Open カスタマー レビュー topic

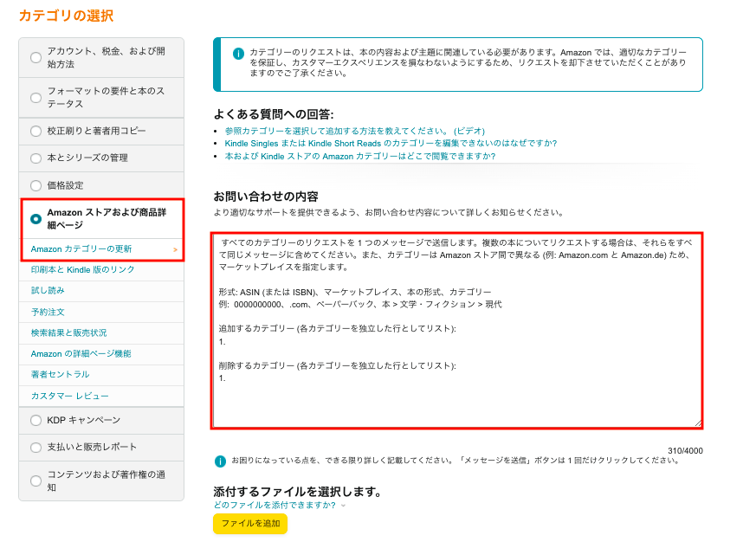70,396
